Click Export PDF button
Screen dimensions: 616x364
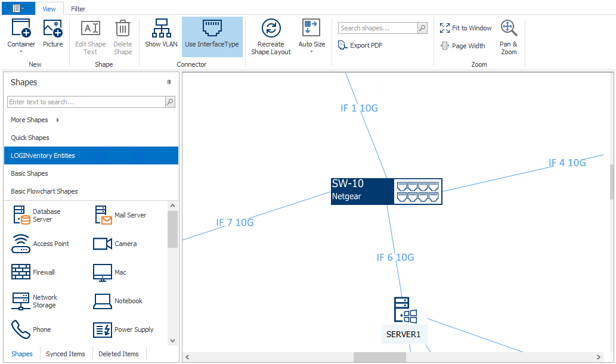tap(360, 45)
